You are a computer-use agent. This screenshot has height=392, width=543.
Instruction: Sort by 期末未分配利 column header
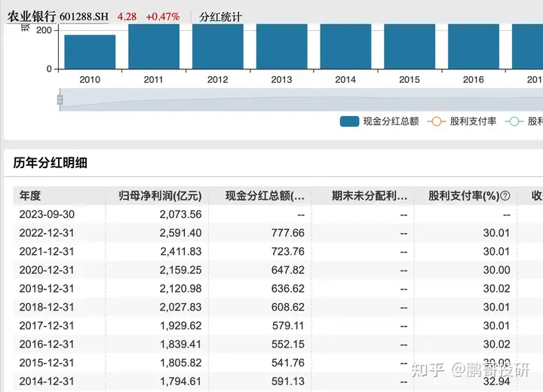point(370,196)
